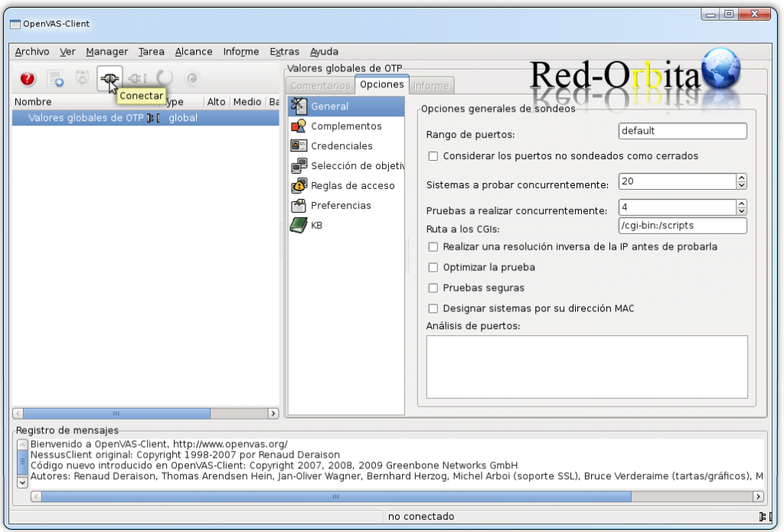Enable Designar sistemas por su dirección MAC
The width and height of the screenshot is (784, 532).
(x=433, y=308)
